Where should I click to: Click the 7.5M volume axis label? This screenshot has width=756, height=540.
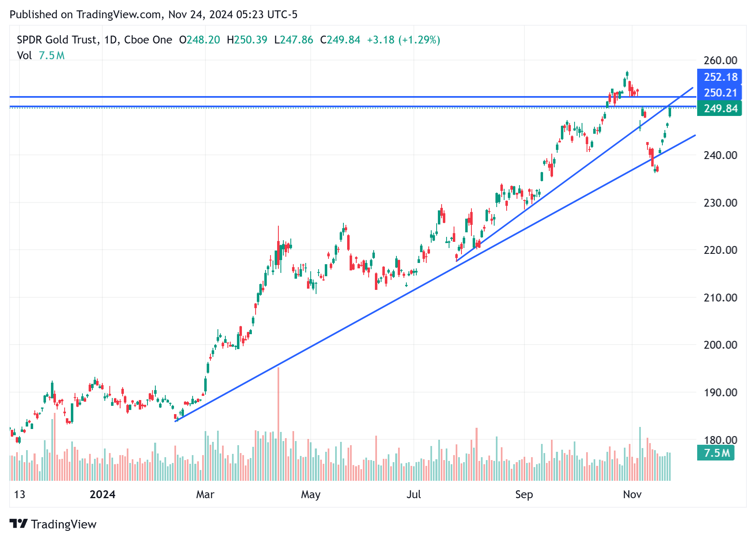pos(716,453)
